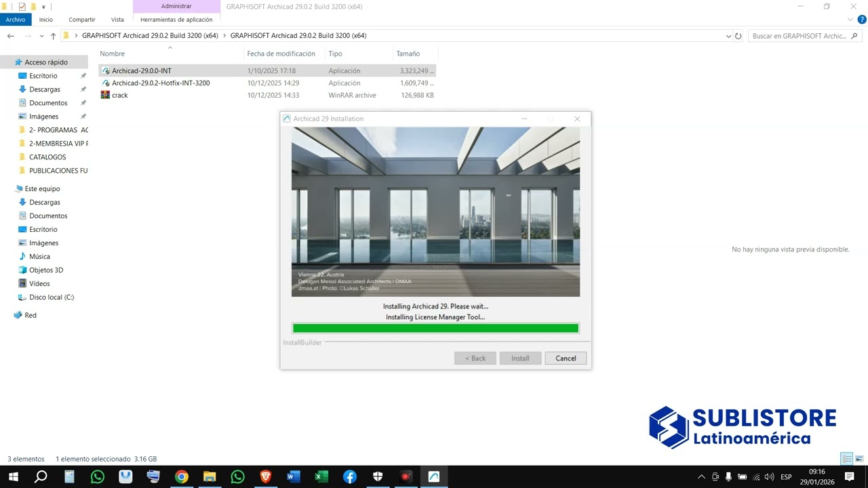Click the Administrar contextual tab
The height and width of the screenshot is (488, 868).
(176, 6)
